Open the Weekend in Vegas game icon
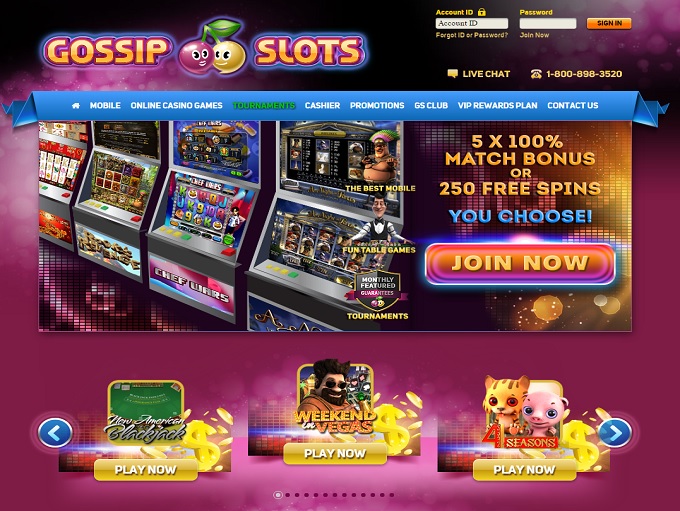This screenshot has width=680, height=511. click(x=334, y=398)
